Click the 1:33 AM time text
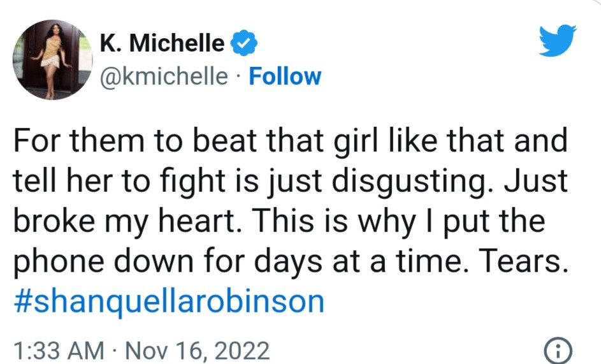This screenshot has width=601, height=364. pos(58,351)
